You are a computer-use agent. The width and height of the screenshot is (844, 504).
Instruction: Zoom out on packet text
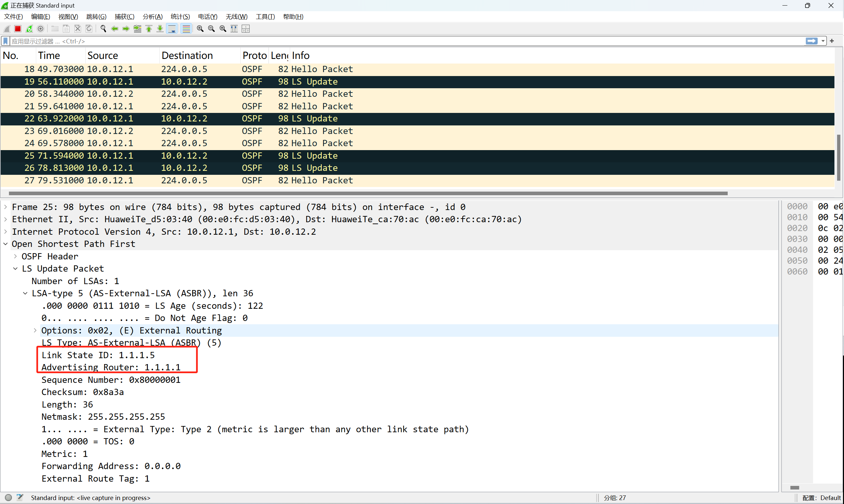[x=211, y=29]
